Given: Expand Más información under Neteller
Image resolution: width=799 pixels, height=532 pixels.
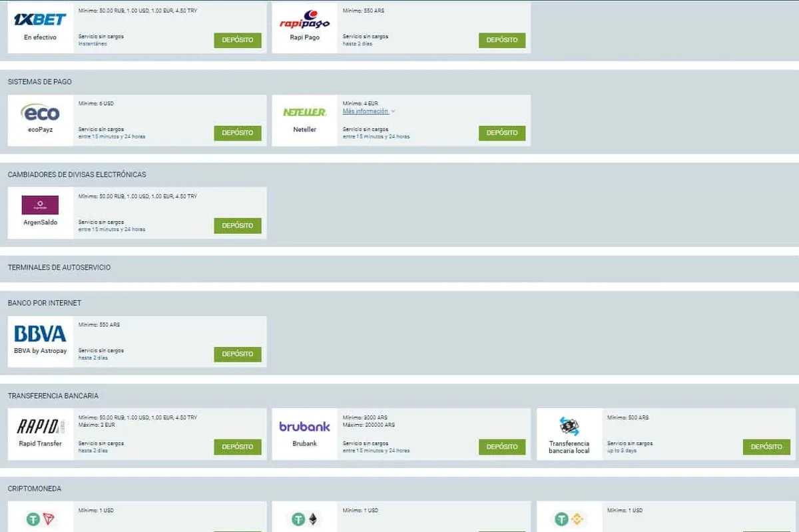Looking at the screenshot, I should click(369, 111).
